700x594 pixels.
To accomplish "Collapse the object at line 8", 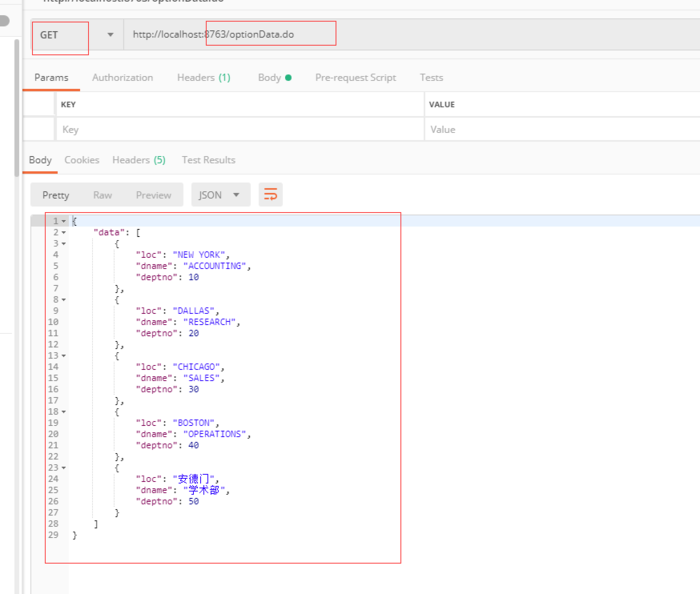I will [64, 300].
